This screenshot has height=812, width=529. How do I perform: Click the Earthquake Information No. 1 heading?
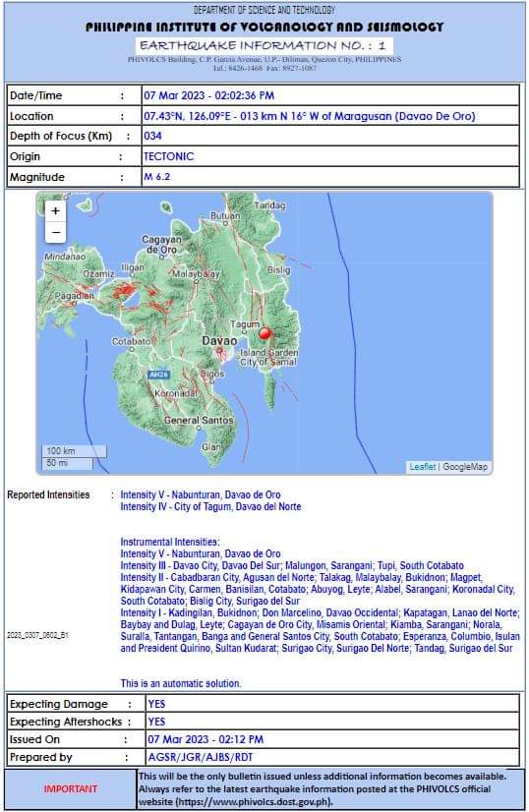pos(264,45)
